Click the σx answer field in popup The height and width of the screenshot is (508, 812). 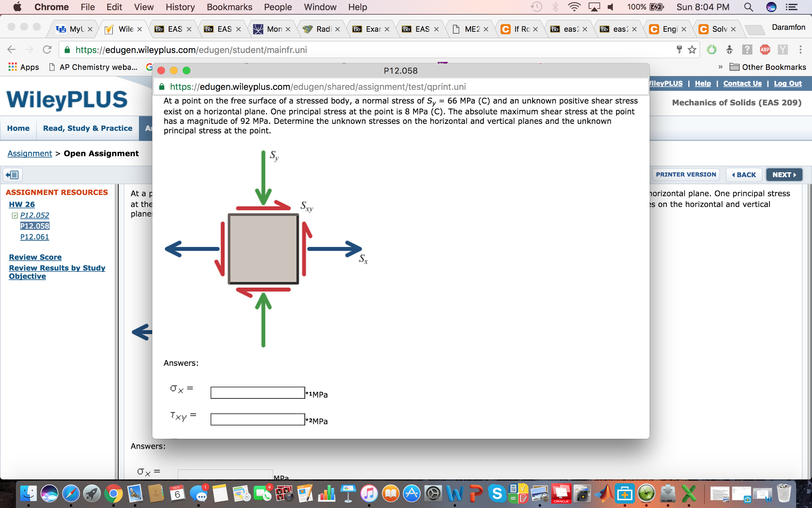[258, 393]
